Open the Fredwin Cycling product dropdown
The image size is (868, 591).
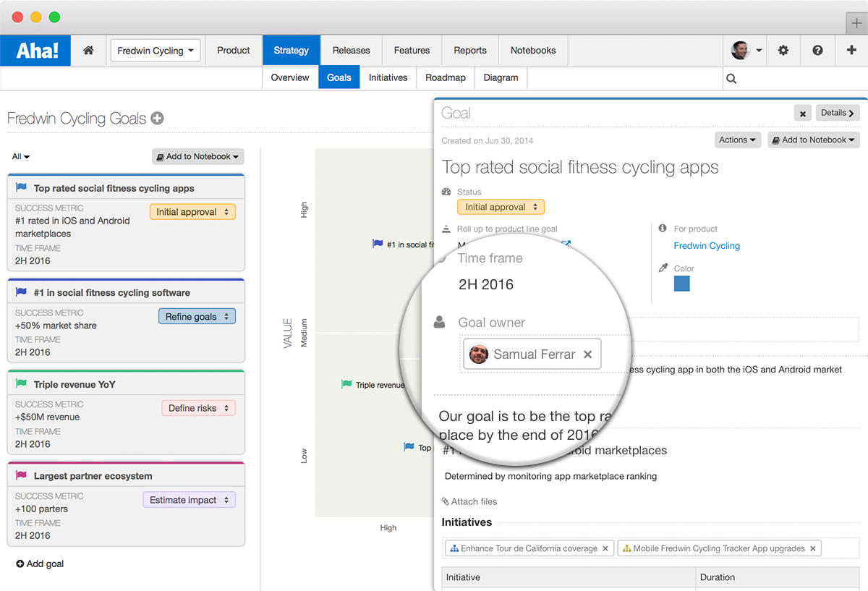(156, 51)
